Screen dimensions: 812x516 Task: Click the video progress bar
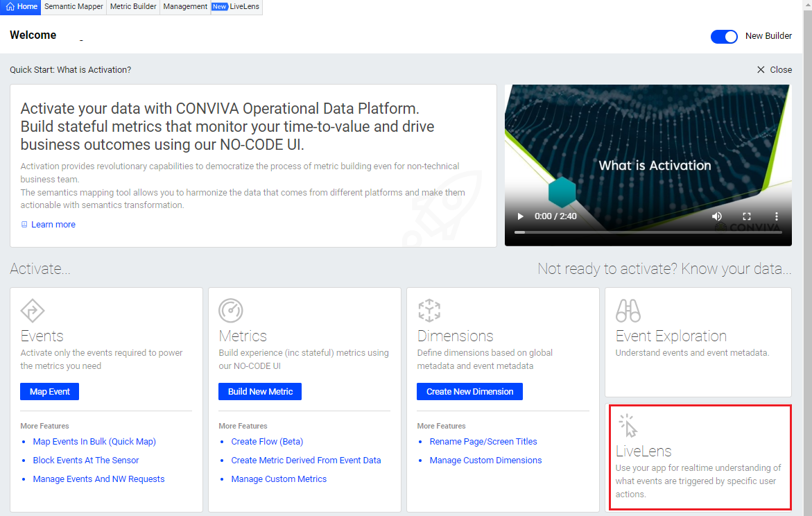click(648, 232)
